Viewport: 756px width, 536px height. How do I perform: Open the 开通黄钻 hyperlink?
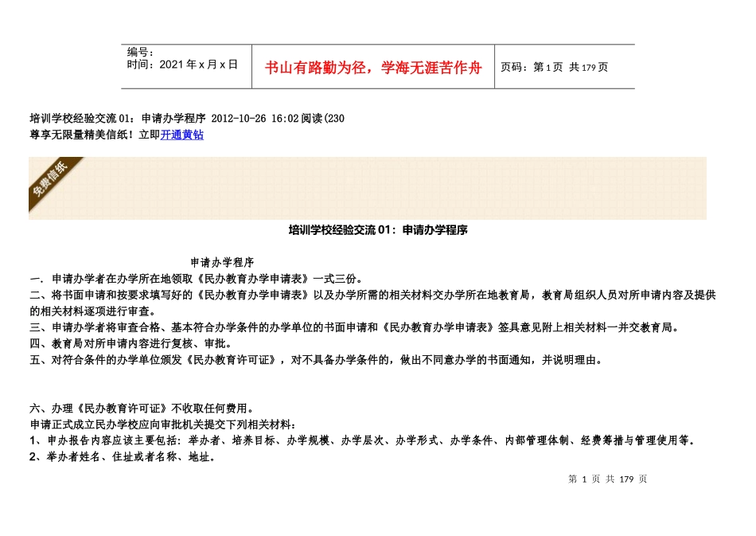pyautogui.click(x=181, y=135)
